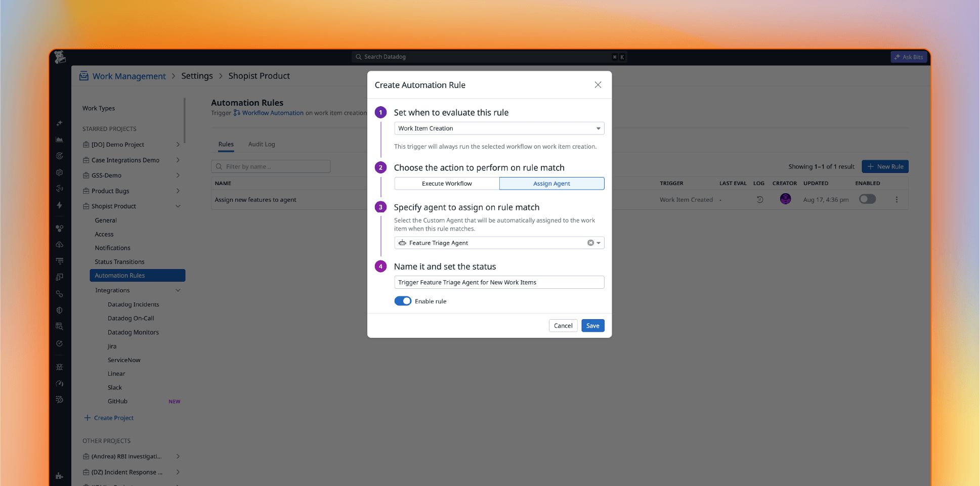Select the Automation Rules sidebar item
The height and width of the screenshot is (486, 980).
pyautogui.click(x=138, y=276)
